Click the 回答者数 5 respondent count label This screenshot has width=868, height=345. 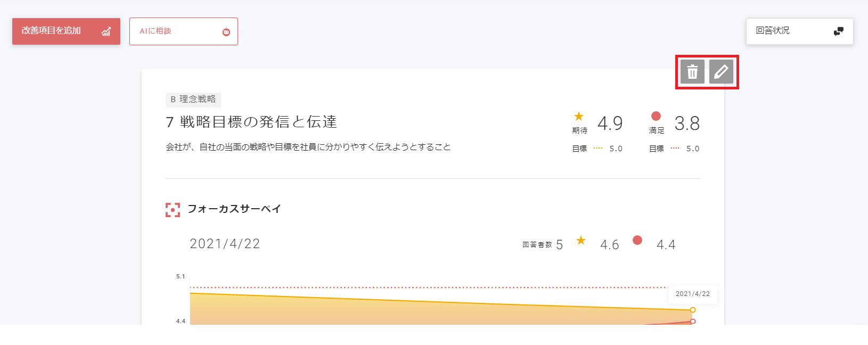[544, 244]
